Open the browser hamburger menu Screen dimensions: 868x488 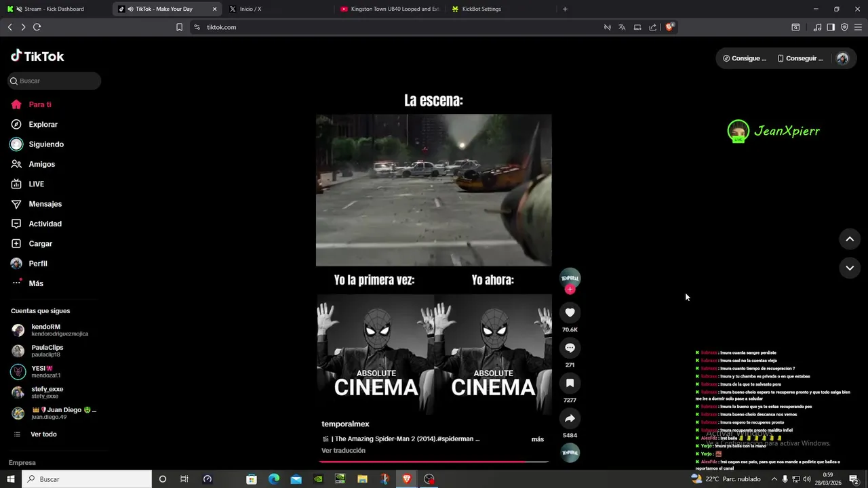click(x=859, y=27)
